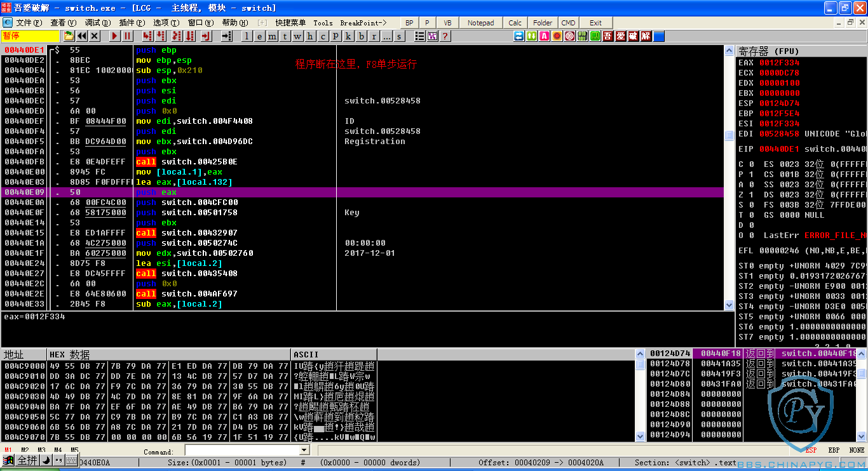
Task: Click the blue swap arrows plugin icon
Action: point(519,36)
